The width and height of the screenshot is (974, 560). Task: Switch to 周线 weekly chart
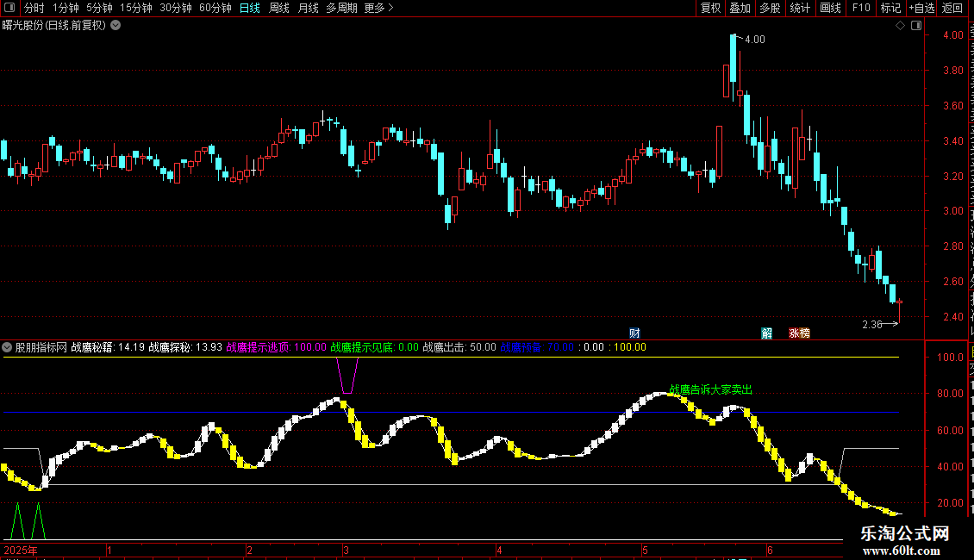coord(279,8)
